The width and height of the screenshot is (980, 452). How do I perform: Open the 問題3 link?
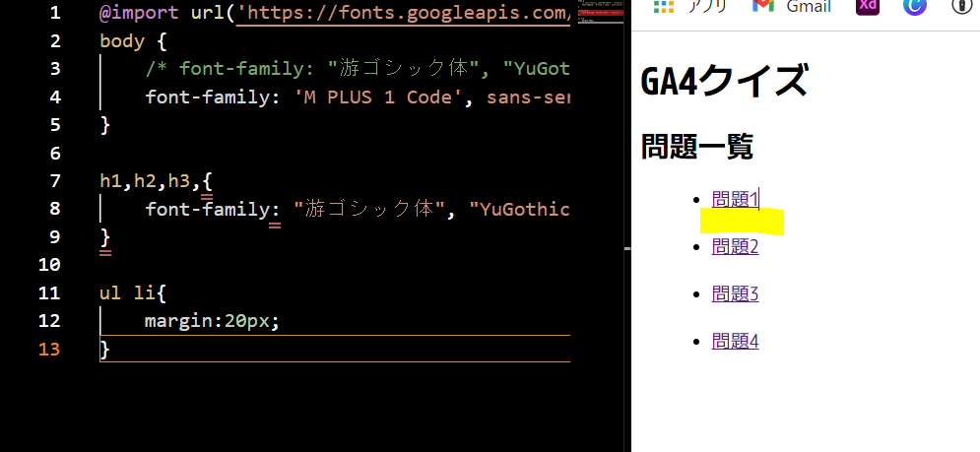[x=735, y=293]
